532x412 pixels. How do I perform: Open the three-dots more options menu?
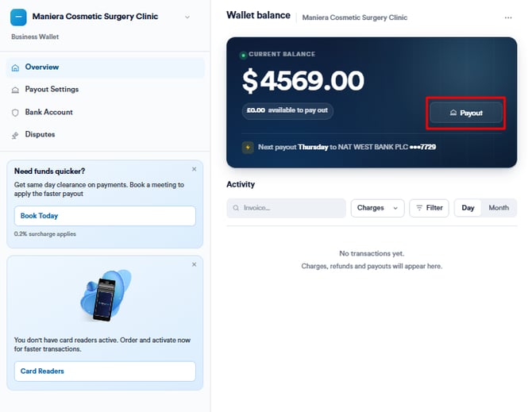(x=508, y=17)
